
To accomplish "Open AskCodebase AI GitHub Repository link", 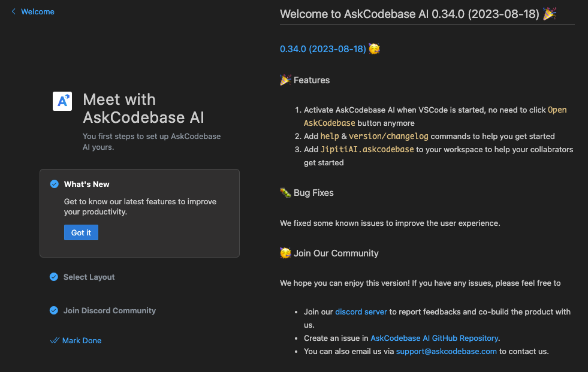I will pos(434,338).
